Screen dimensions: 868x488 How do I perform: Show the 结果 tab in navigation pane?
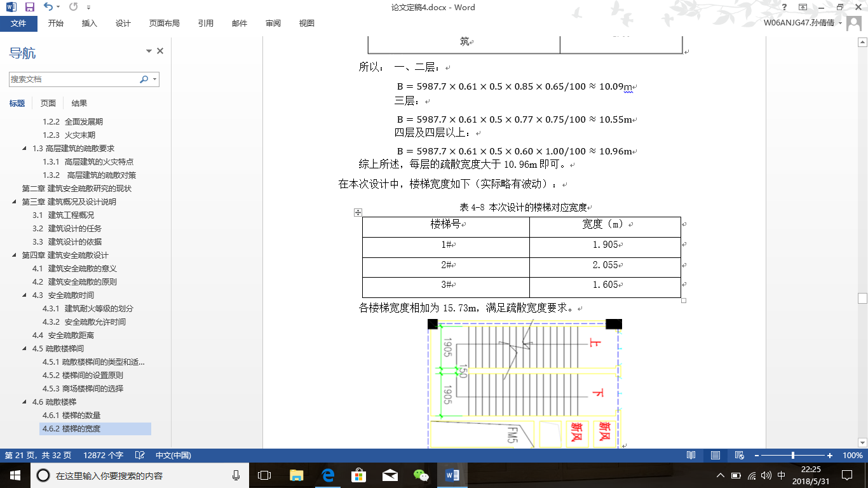pos(79,103)
